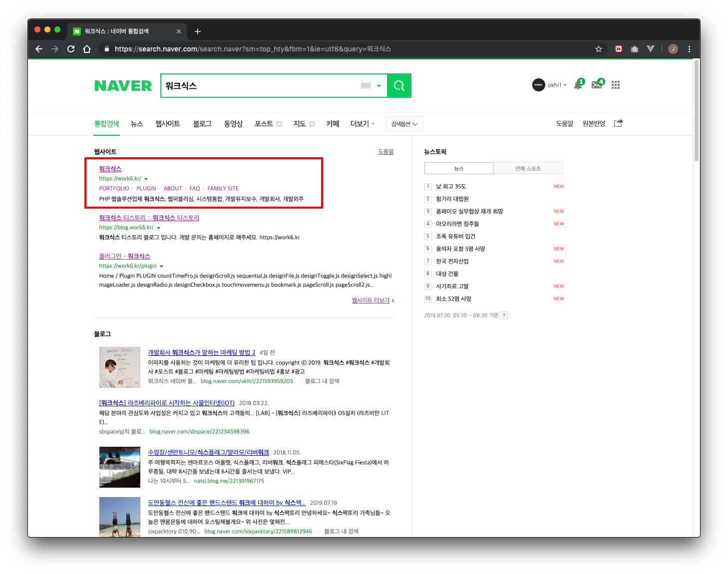Expand the arrow next to https://blog.work6.kr/
The width and height of the screenshot is (728, 574).
pyautogui.click(x=158, y=228)
